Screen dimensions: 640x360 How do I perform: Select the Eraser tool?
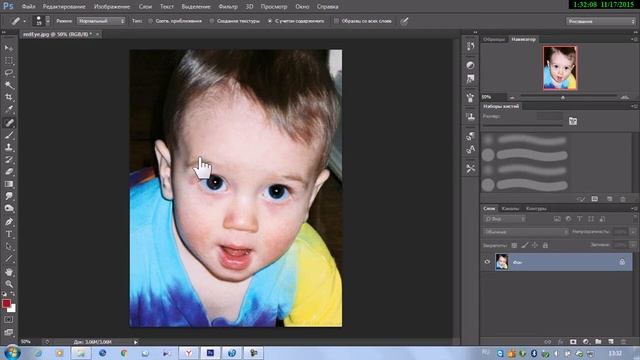click(x=9, y=171)
